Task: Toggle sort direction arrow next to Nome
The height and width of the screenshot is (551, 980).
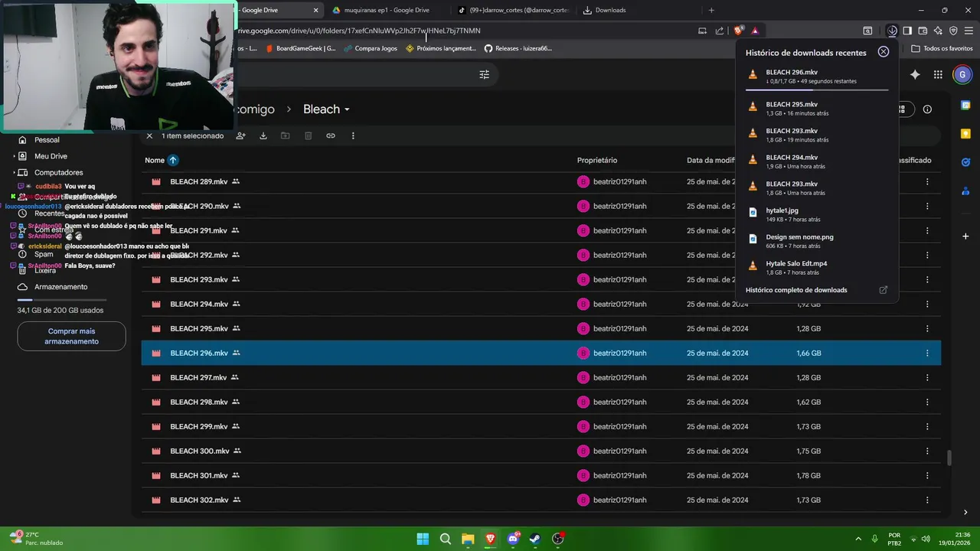Action: pyautogui.click(x=173, y=160)
